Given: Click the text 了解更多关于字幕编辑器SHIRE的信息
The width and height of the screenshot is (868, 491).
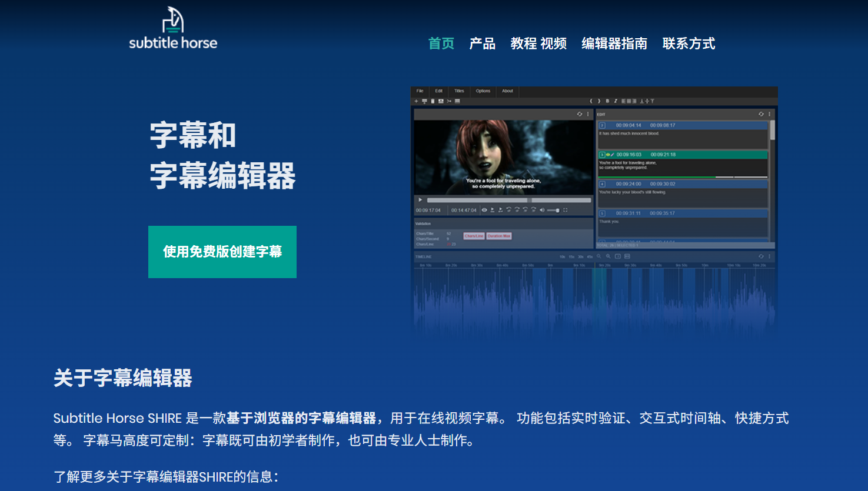Looking at the screenshot, I should click(x=166, y=476).
